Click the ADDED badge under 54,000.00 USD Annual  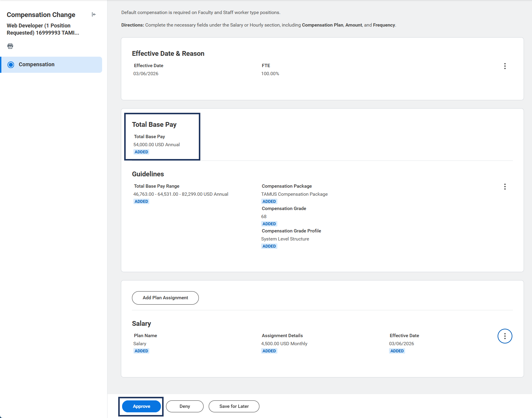point(141,152)
